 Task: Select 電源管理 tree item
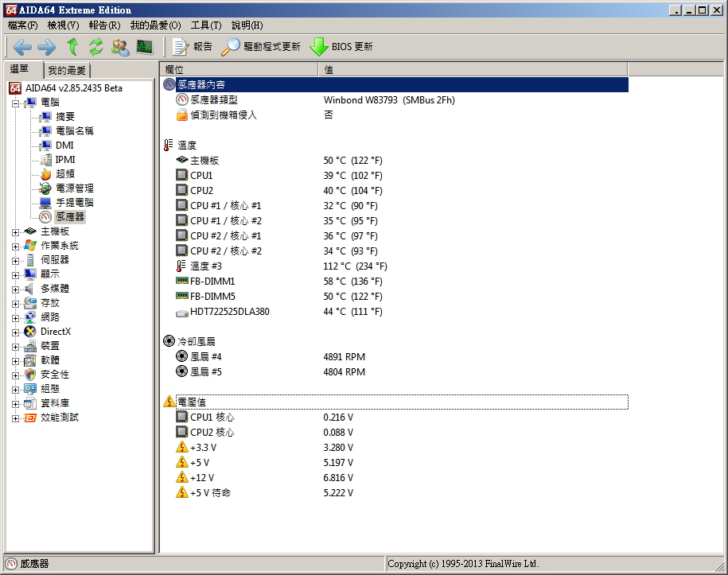75,188
